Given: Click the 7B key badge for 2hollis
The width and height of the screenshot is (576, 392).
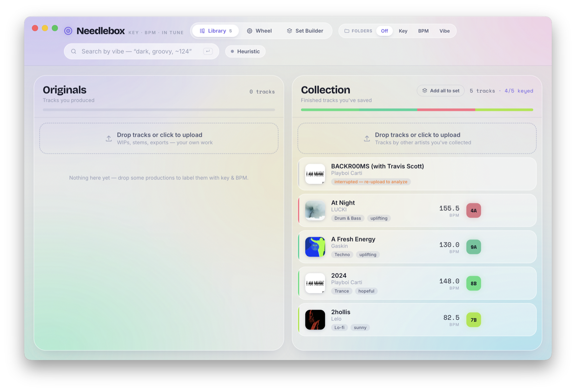Looking at the screenshot, I should (x=473, y=320).
